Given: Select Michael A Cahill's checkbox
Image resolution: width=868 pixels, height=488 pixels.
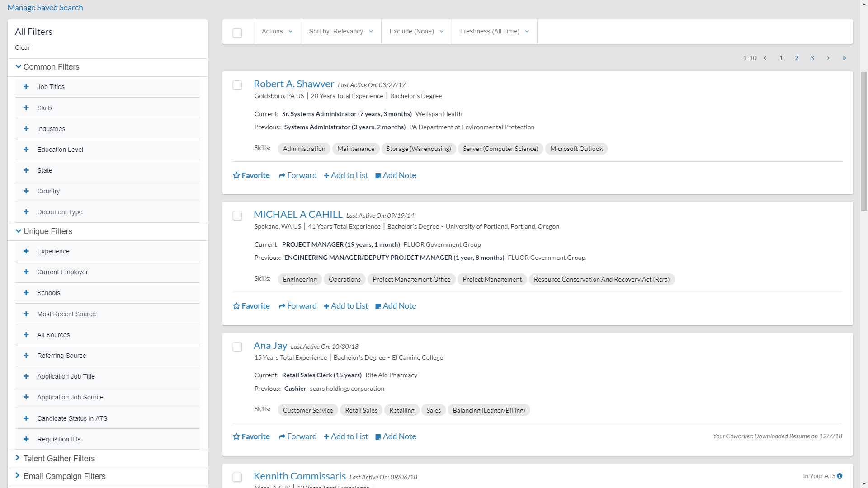Looking at the screenshot, I should [x=237, y=216].
